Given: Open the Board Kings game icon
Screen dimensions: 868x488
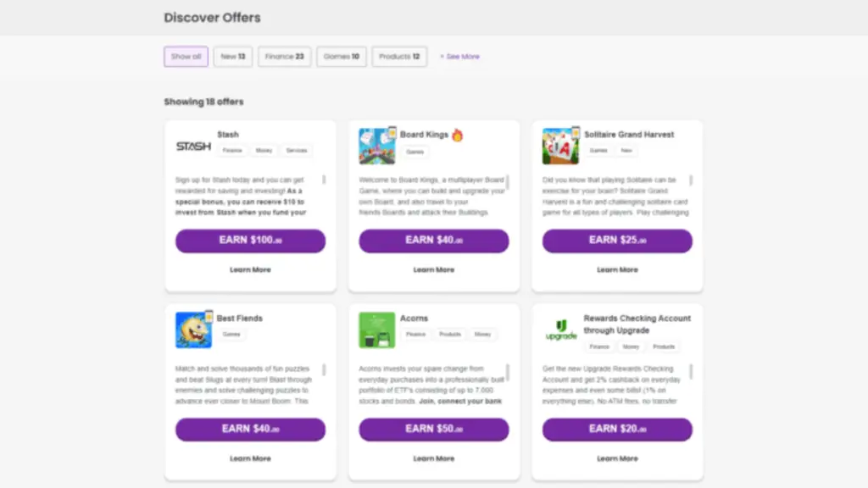Looking at the screenshot, I should click(377, 146).
